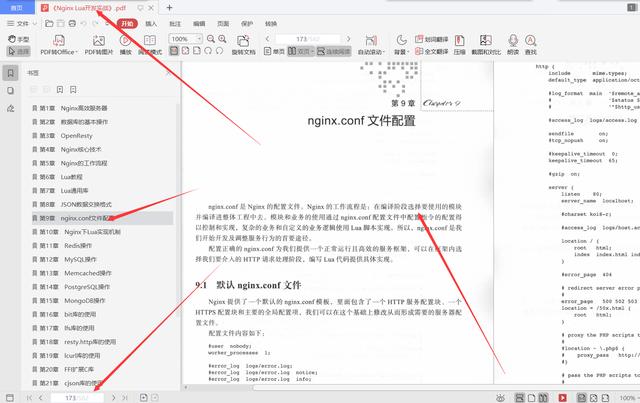
Task: Open 截图和对比 screenshot and compare
Action: click(x=486, y=45)
